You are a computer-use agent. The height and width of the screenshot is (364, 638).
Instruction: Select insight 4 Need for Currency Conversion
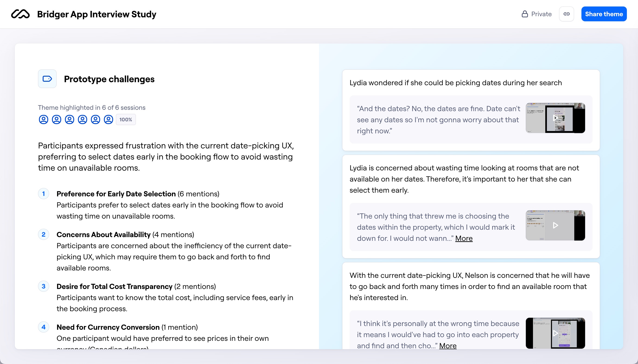click(x=108, y=327)
